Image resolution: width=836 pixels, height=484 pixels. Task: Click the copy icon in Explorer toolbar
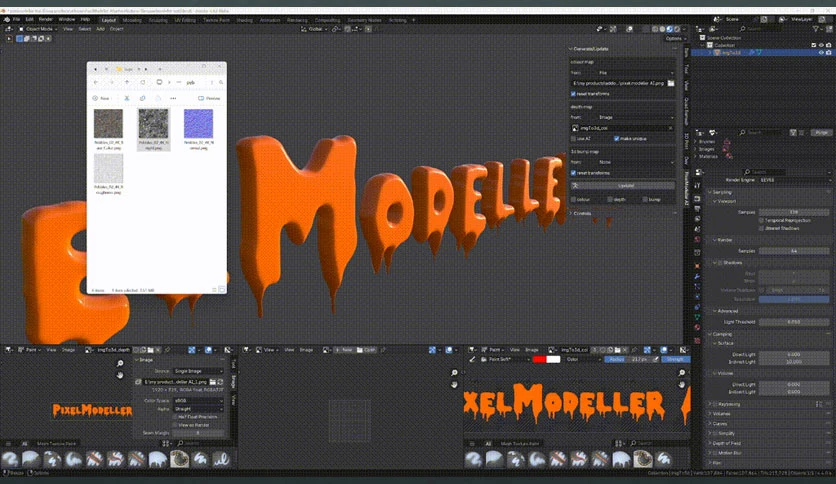[x=142, y=98]
